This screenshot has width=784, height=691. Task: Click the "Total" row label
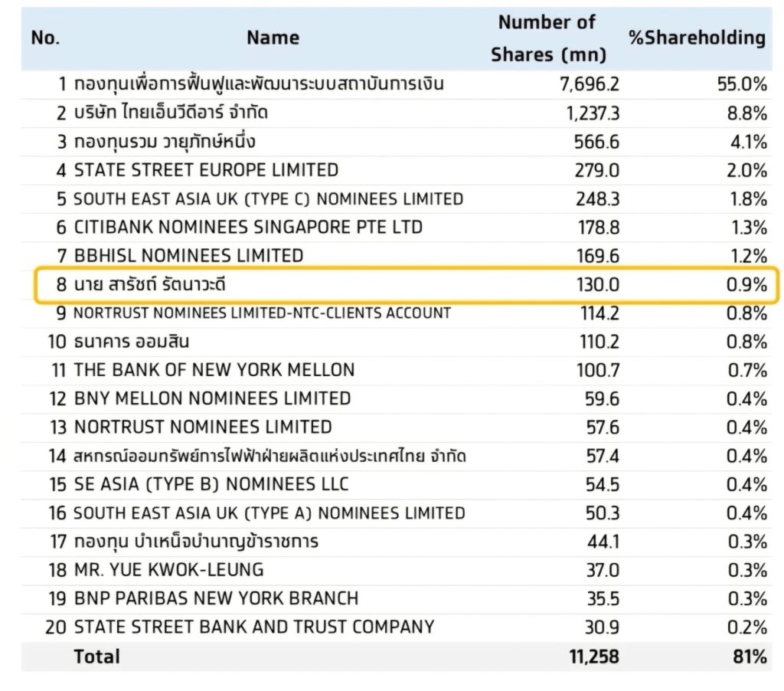click(x=96, y=657)
